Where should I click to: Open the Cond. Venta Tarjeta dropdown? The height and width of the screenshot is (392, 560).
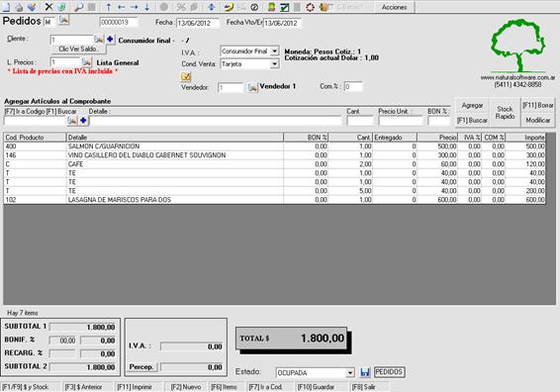pyautogui.click(x=274, y=64)
